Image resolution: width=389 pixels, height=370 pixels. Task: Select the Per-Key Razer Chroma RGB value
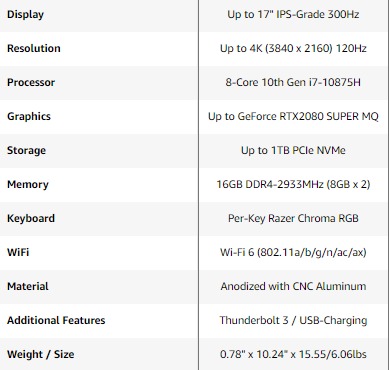click(293, 218)
